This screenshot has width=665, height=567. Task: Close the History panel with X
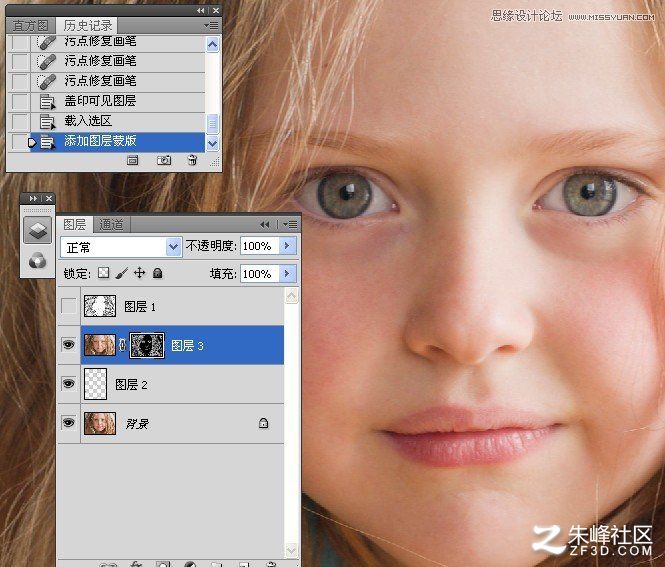(216, 11)
